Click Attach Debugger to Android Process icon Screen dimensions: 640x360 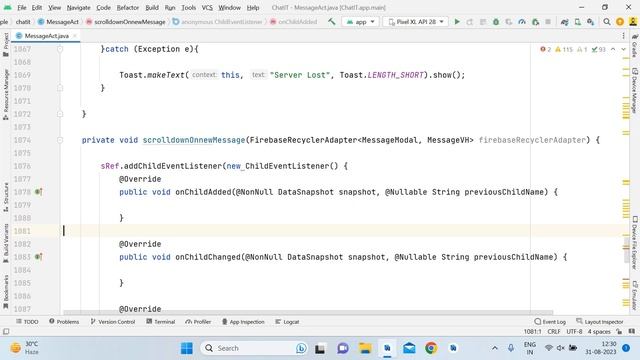coord(535,22)
